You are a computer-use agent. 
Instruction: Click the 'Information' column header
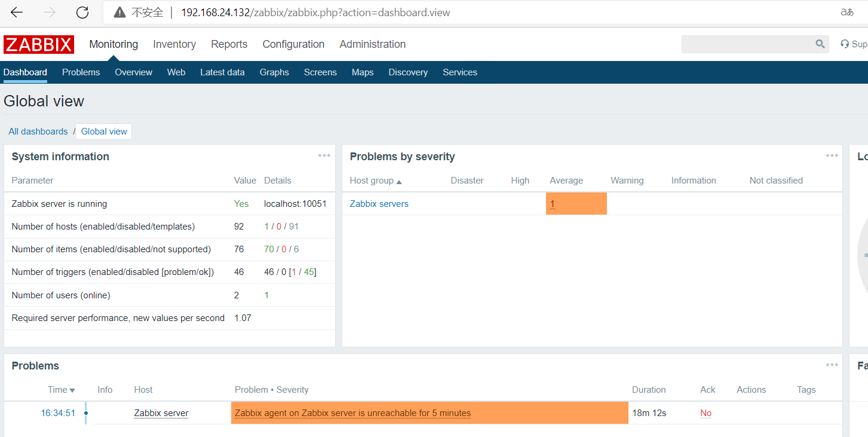click(x=694, y=181)
